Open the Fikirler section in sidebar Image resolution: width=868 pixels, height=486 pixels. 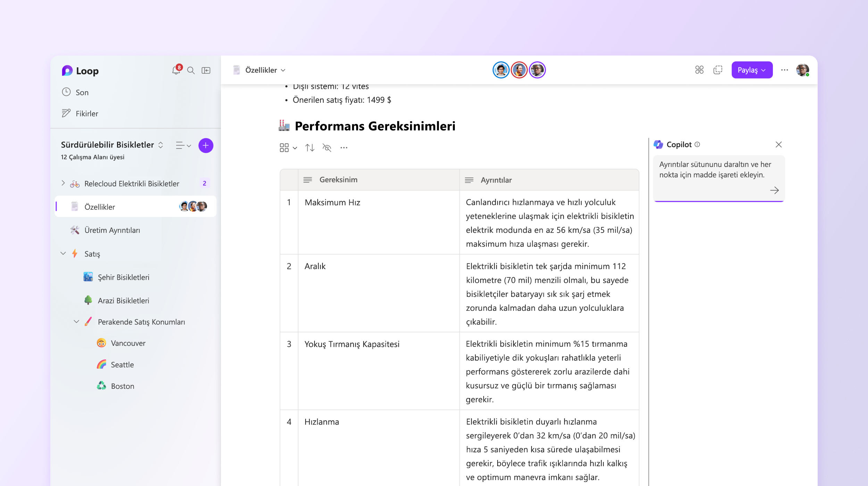coord(86,113)
